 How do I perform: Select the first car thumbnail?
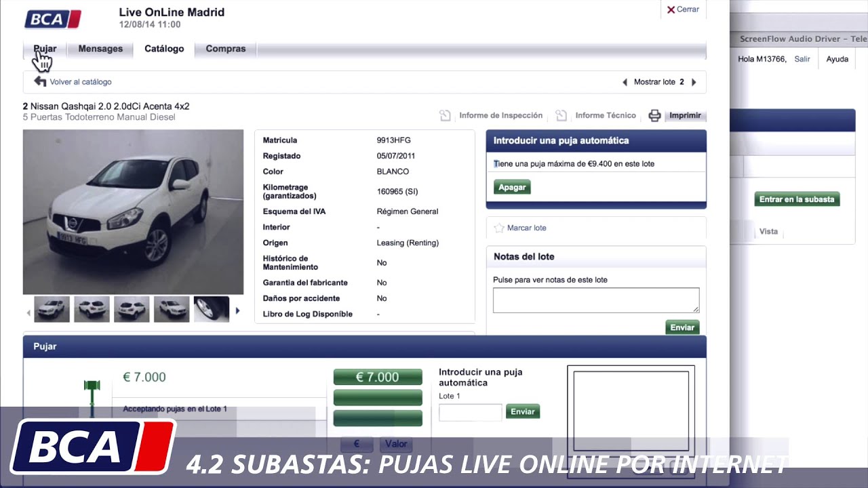(x=52, y=309)
